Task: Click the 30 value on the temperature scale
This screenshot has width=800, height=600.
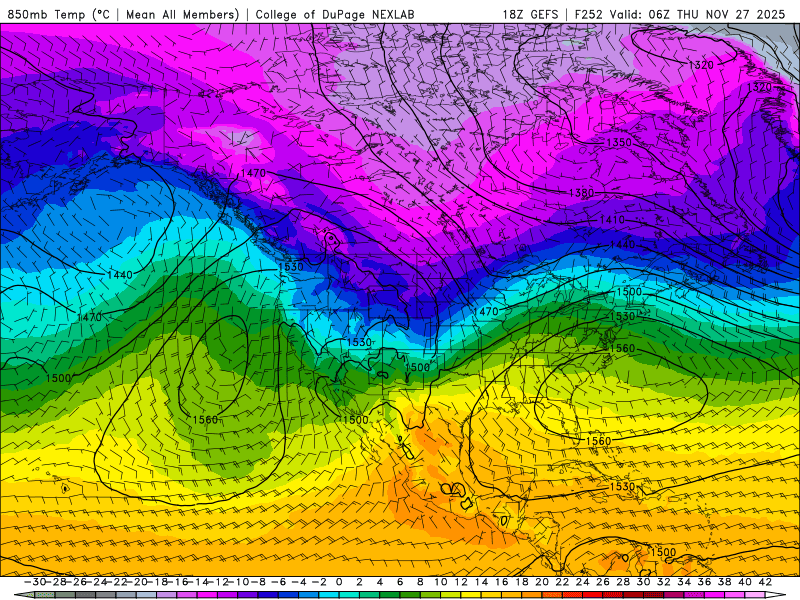Action: [x=643, y=582]
